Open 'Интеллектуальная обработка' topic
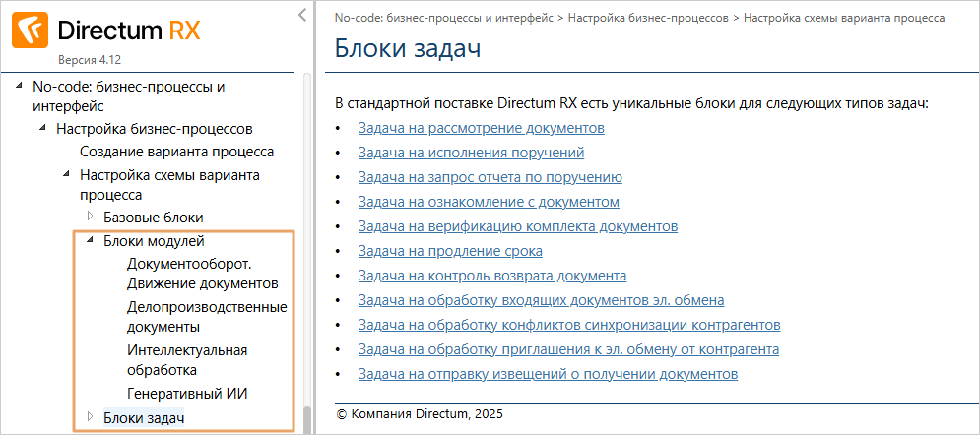This screenshot has width=980, height=435. coord(187,360)
